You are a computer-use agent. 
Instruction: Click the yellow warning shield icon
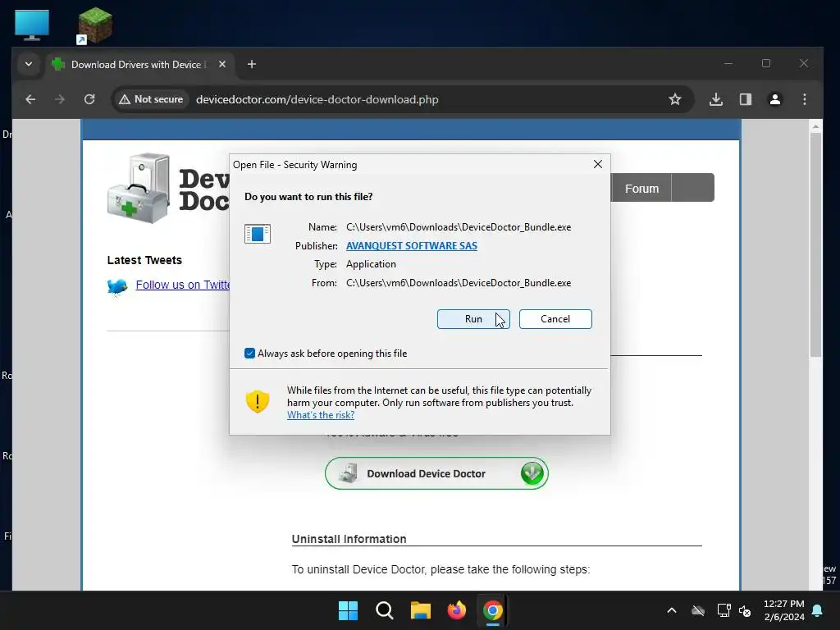click(x=257, y=401)
